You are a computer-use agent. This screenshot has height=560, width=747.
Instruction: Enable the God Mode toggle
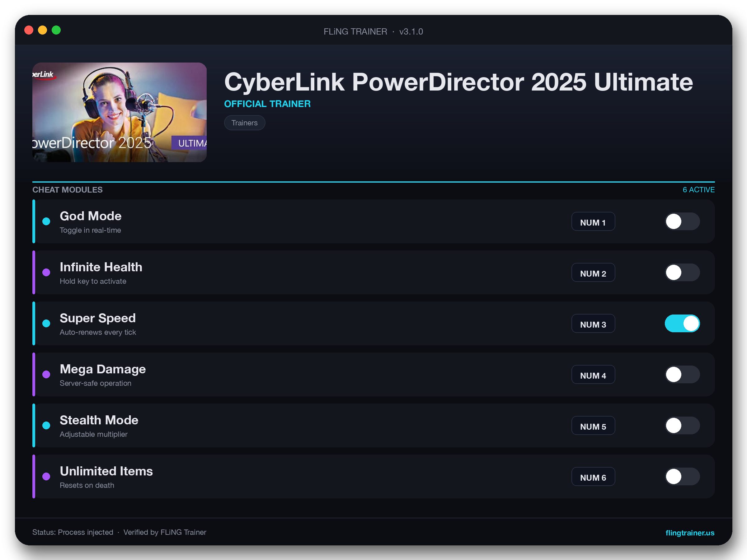point(682,222)
